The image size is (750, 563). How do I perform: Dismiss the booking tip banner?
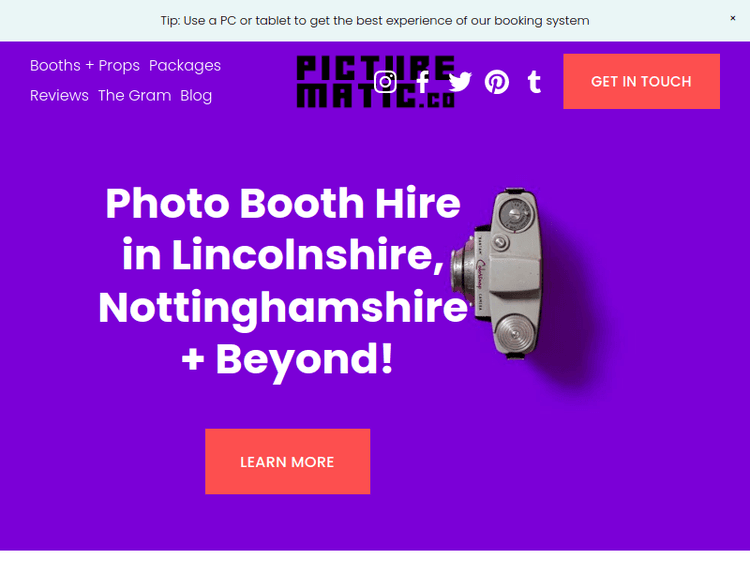point(732,18)
